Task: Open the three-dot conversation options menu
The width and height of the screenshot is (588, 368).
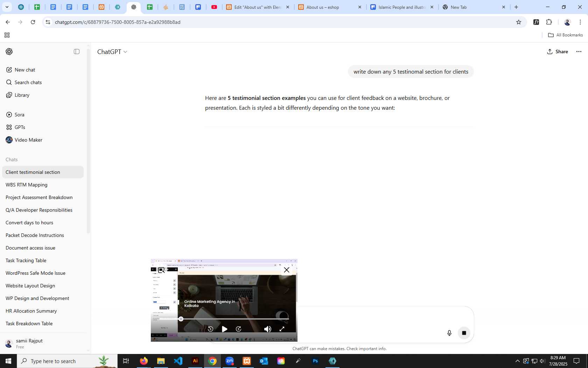Action: (579, 52)
